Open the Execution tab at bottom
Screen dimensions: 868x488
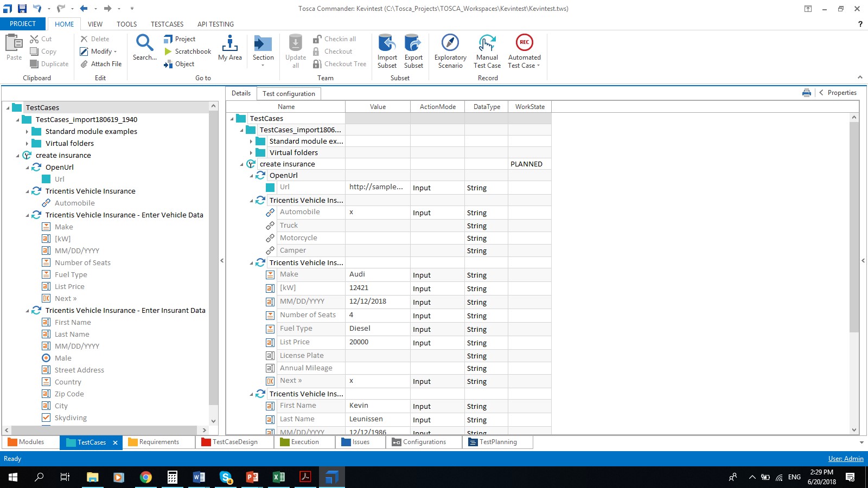[x=304, y=442]
